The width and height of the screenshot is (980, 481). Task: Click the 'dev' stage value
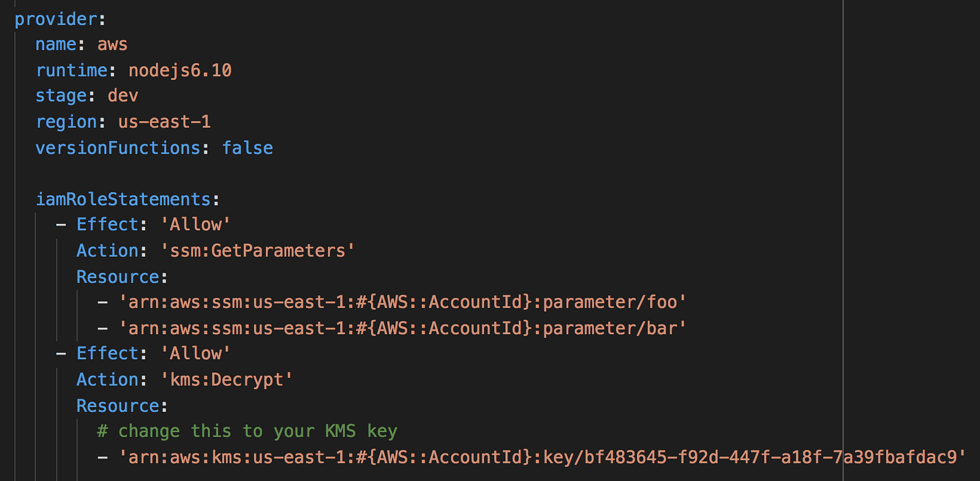click(x=123, y=96)
